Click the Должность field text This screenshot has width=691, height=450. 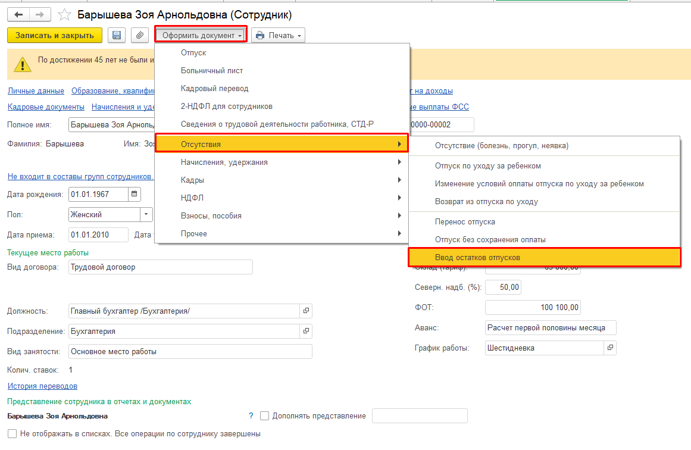[x=184, y=311]
